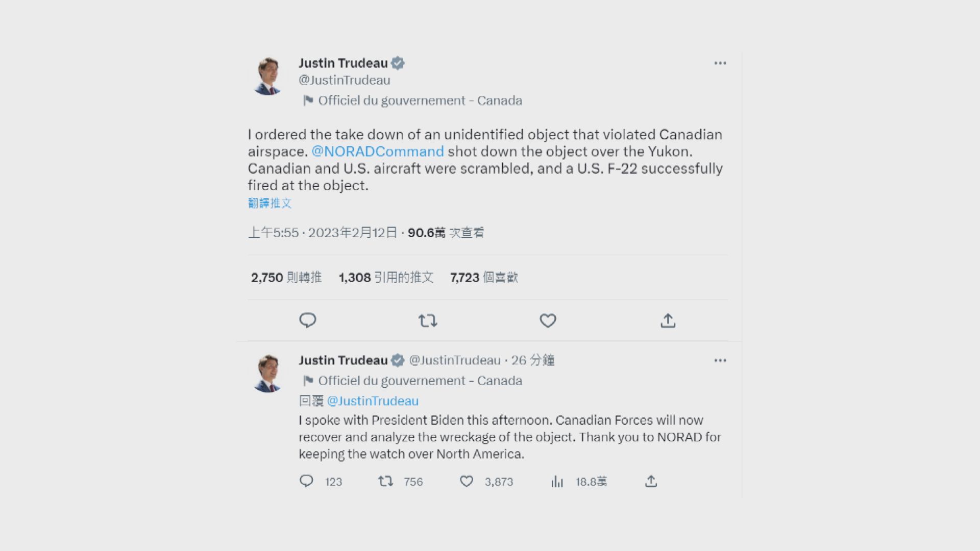Open the @NORADCommand mention link
980x551 pixels.
tap(377, 152)
